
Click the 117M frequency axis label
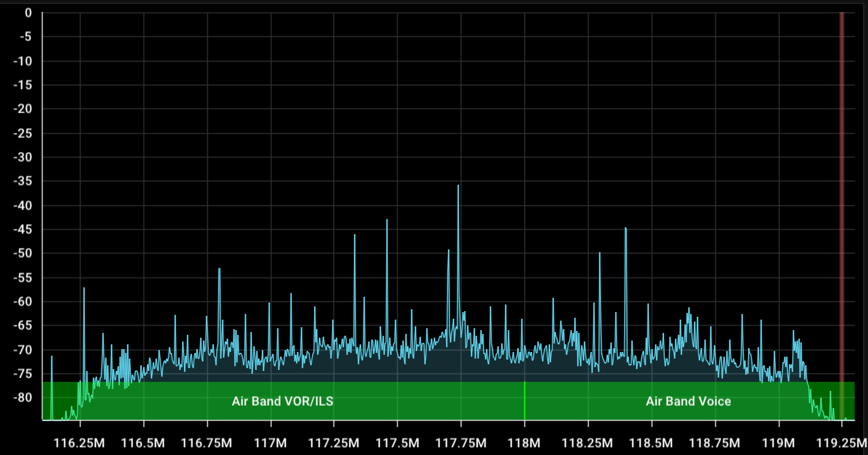270,443
